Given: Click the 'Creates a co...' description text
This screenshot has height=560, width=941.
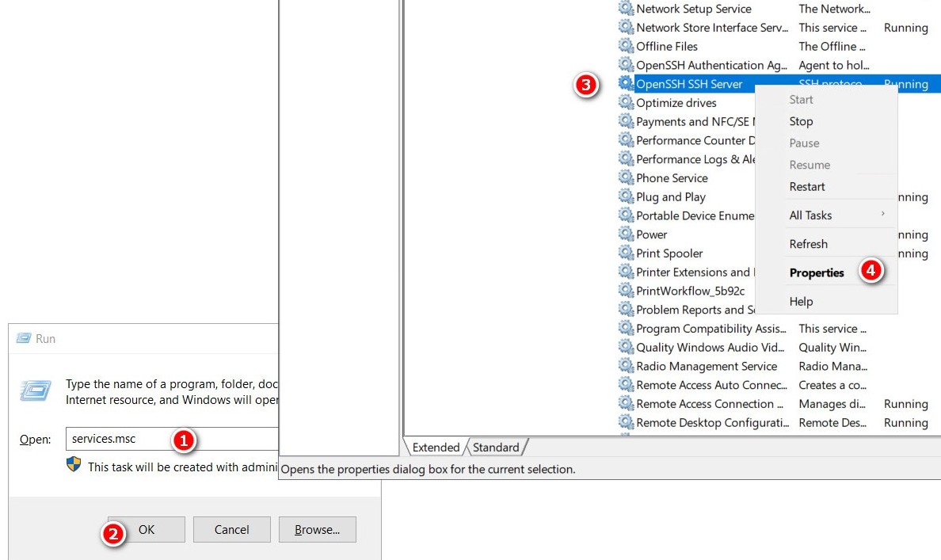Looking at the screenshot, I should 832,385.
